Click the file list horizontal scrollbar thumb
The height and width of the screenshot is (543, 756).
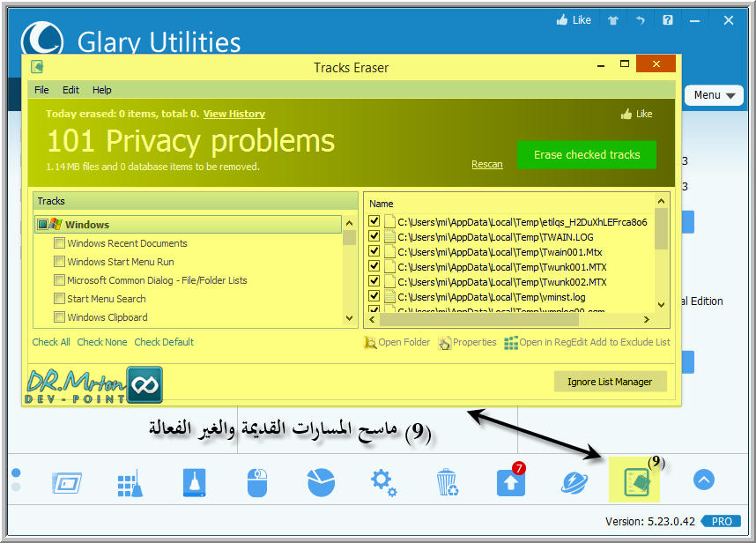click(x=478, y=319)
